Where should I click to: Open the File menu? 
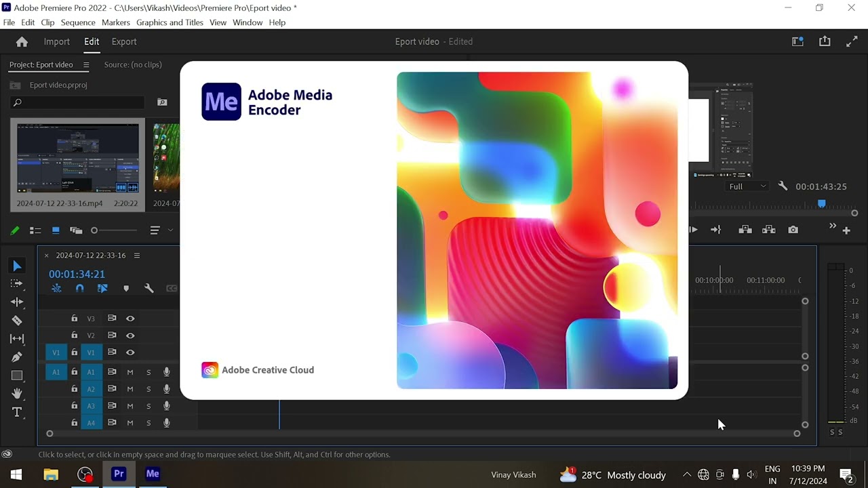click(x=9, y=22)
